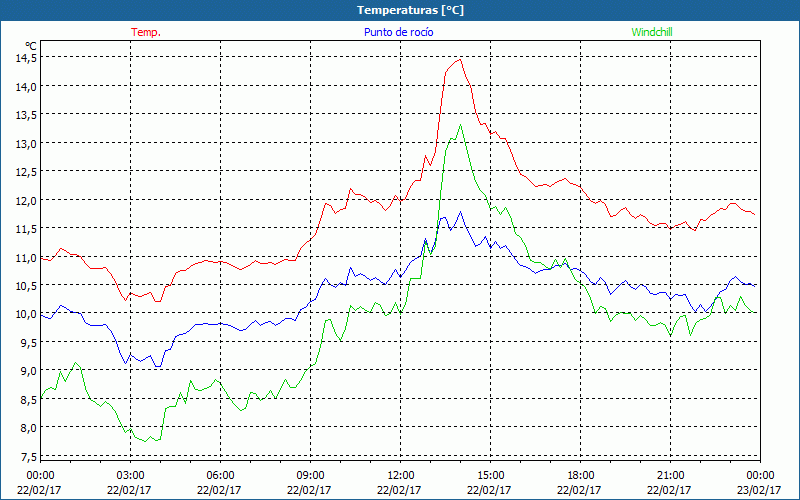Screen dimensions: 800x500
Task: Select the 11,0 y-axis label
Action: pyautogui.click(x=26, y=258)
